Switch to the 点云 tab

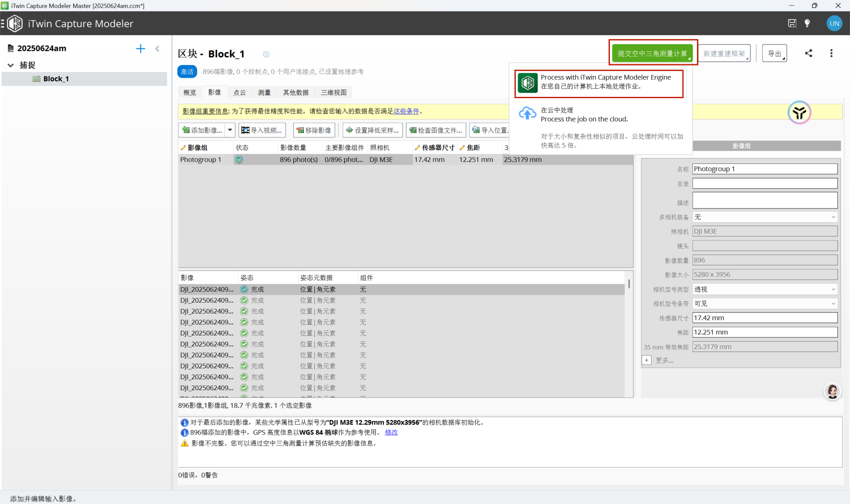pyautogui.click(x=240, y=93)
